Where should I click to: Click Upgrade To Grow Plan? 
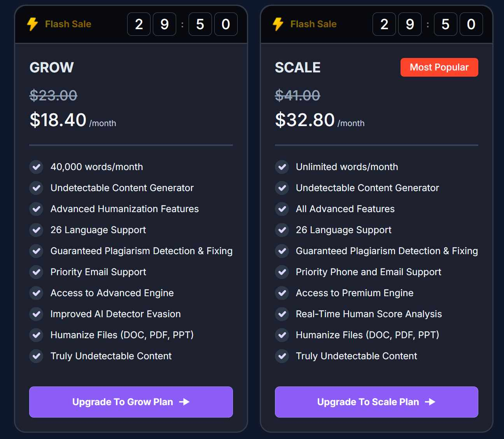point(131,402)
